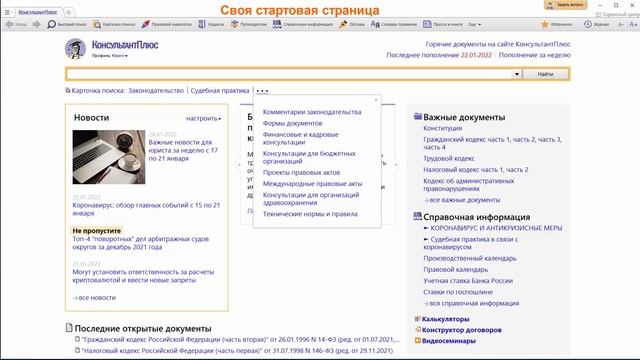Open search history dropdown arrow
The image size is (640, 360).
point(517,74)
